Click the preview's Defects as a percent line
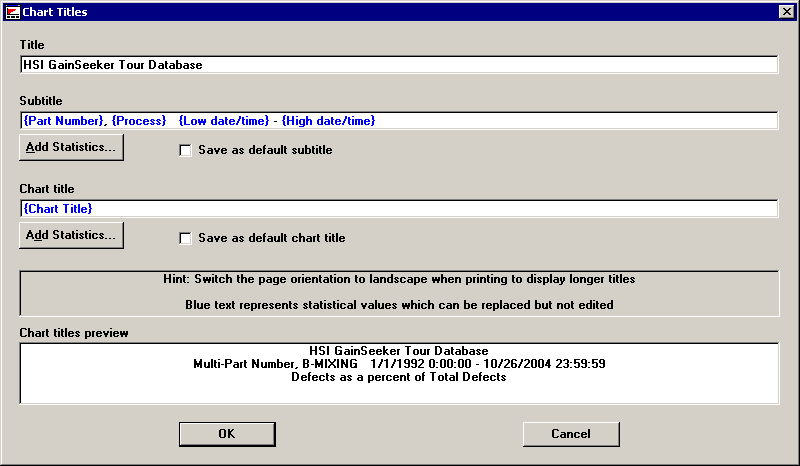This screenshot has height=466, width=800. tap(399, 377)
